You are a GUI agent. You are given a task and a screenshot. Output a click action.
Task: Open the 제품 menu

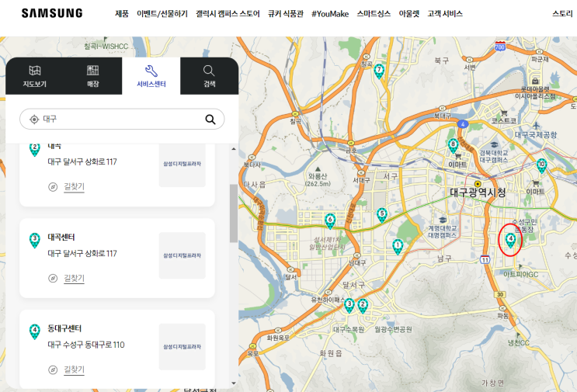coord(122,14)
